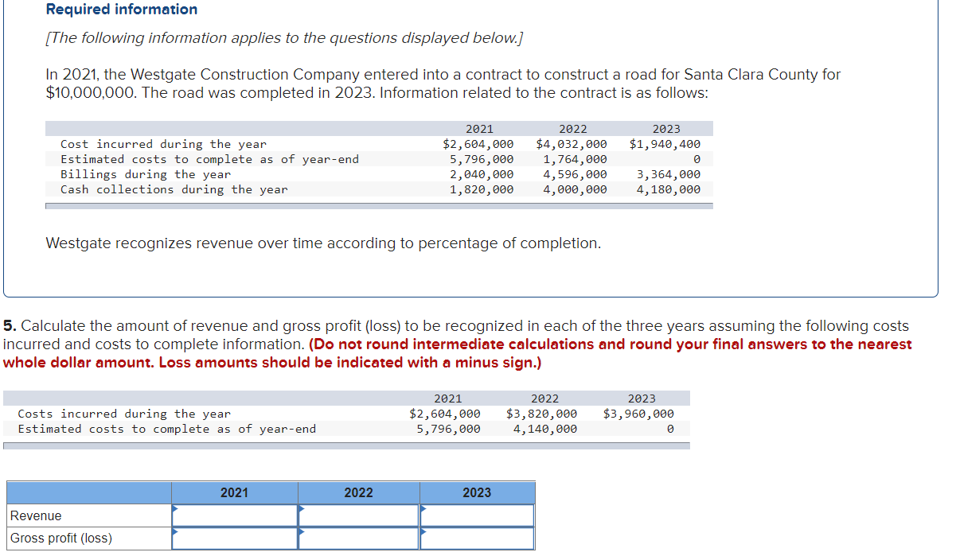This screenshot has width=956, height=560.
Task: Click the 2022 answer table header
Action: click(358, 492)
